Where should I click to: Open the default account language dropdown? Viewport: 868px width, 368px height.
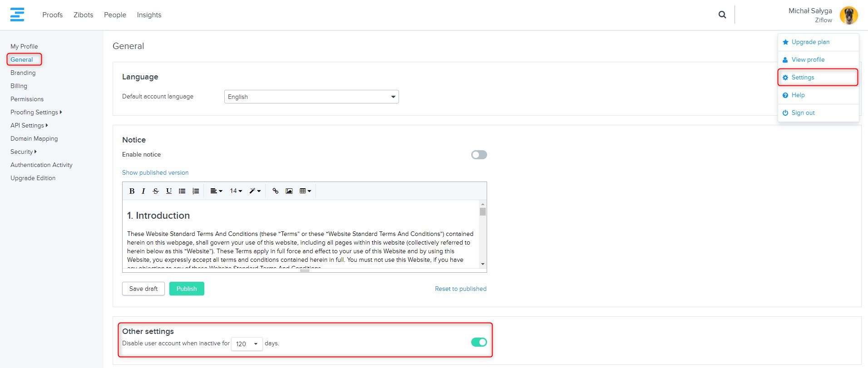click(x=311, y=97)
